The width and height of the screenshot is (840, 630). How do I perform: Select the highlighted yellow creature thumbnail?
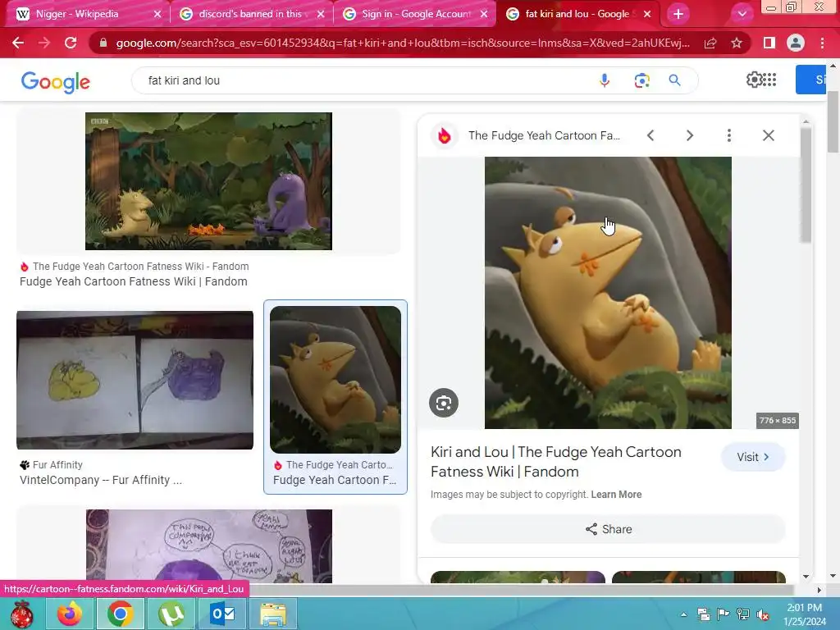click(x=336, y=380)
